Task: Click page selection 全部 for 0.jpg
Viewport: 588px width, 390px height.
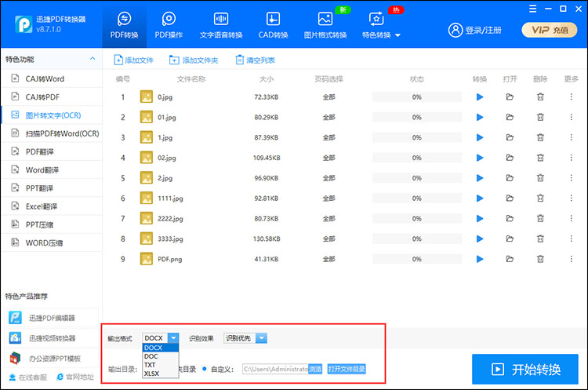Action: pos(328,97)
